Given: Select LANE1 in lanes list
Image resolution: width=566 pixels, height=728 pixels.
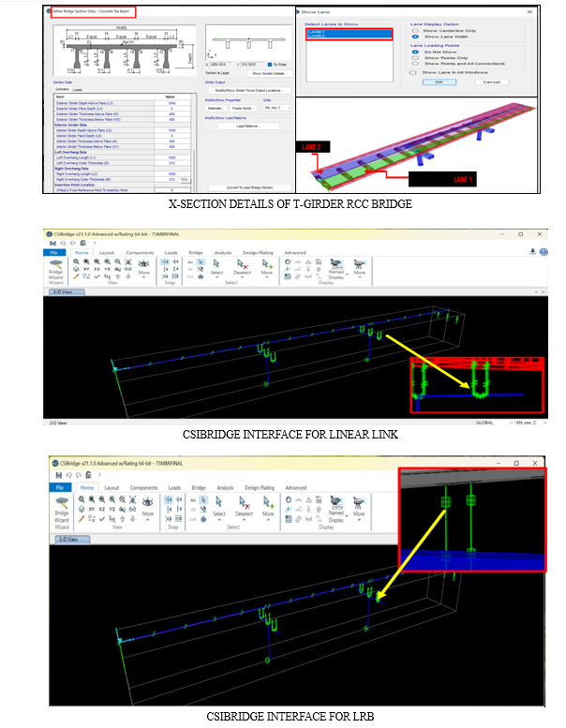Looking at the screenshot, I should 349,32.
